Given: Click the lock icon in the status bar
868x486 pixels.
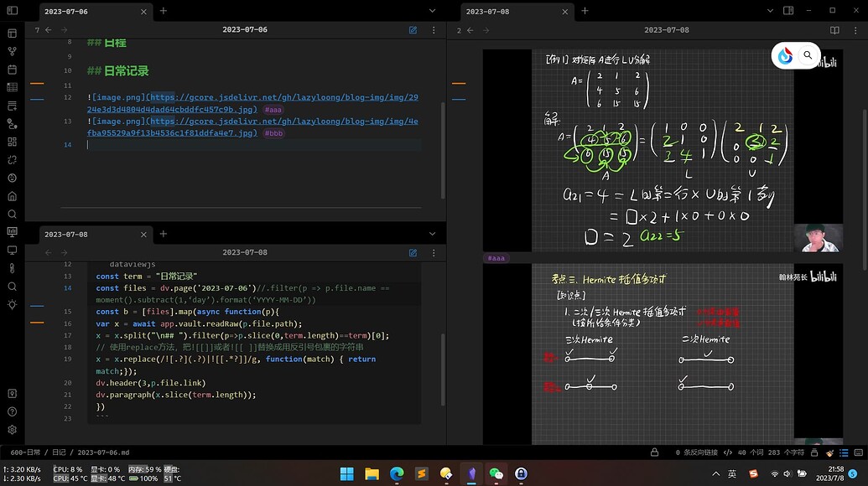Looking at the screenshot, I should 654,452.
